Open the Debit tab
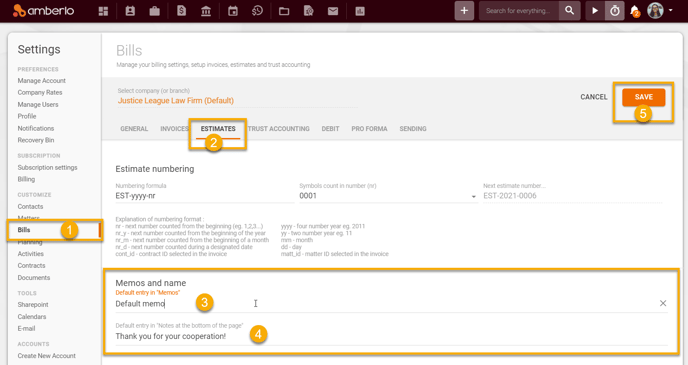Screen dimensions: 688x365 coord(330,129)
